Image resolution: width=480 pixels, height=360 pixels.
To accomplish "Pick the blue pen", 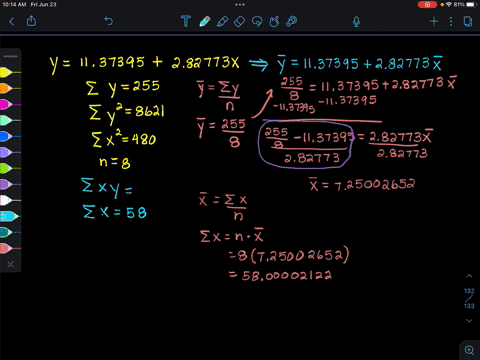I will (x=10, y=136).
